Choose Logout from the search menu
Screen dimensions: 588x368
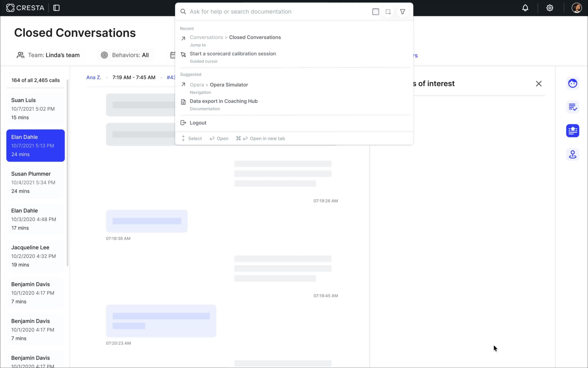(x=198, y=123)
